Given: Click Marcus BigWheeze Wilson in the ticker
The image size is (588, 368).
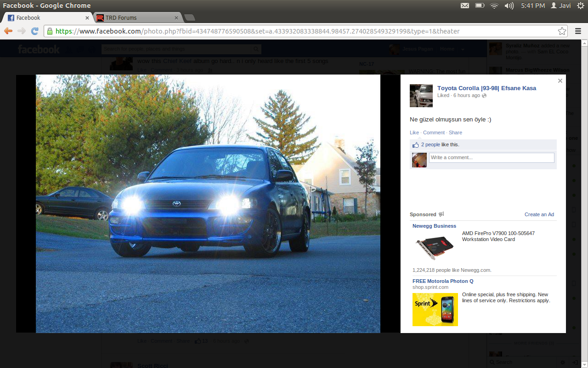Looking at the screenshot, I should click(537, 70).
